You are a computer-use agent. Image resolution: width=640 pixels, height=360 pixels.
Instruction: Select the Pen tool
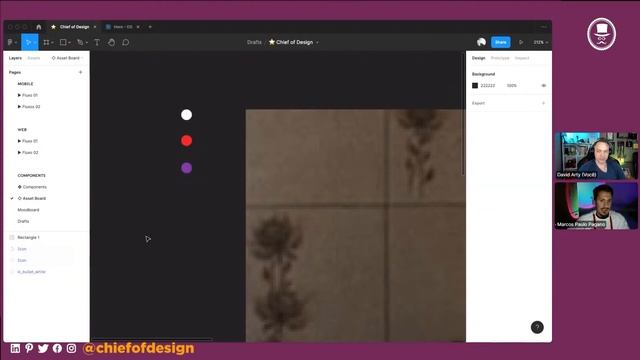pyautogui.click(x=80, y=42)
